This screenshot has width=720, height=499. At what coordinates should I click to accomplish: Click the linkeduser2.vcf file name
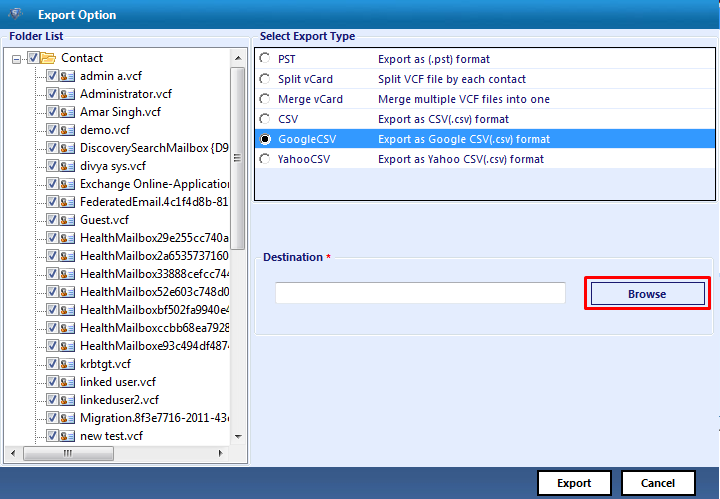(x=119, y=400)
